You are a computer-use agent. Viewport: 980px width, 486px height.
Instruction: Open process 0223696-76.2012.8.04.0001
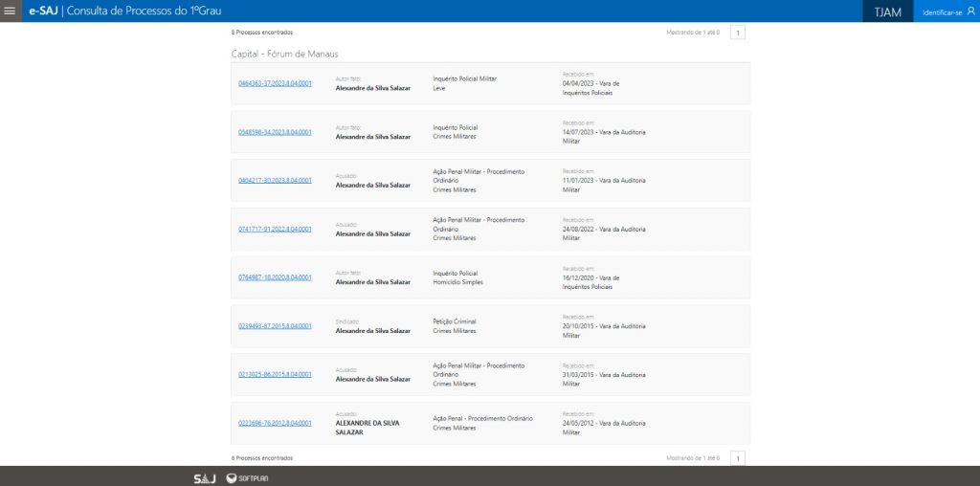(x=275, y=423)
